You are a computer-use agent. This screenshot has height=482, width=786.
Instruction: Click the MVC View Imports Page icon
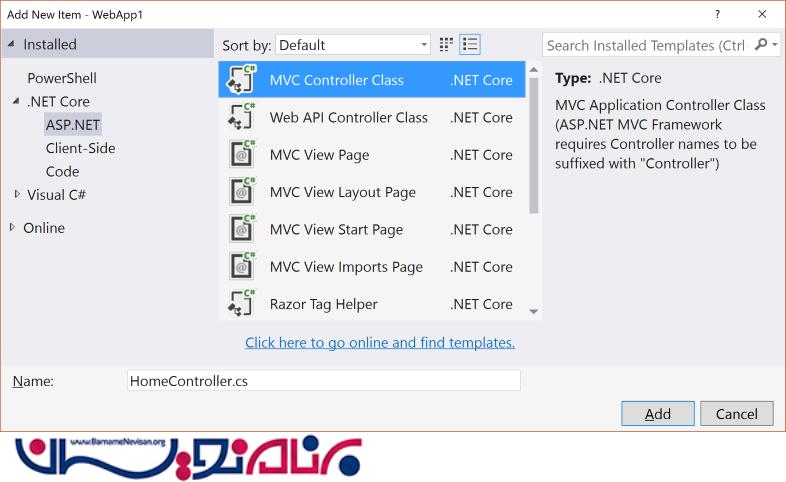[x=241, y=267]
